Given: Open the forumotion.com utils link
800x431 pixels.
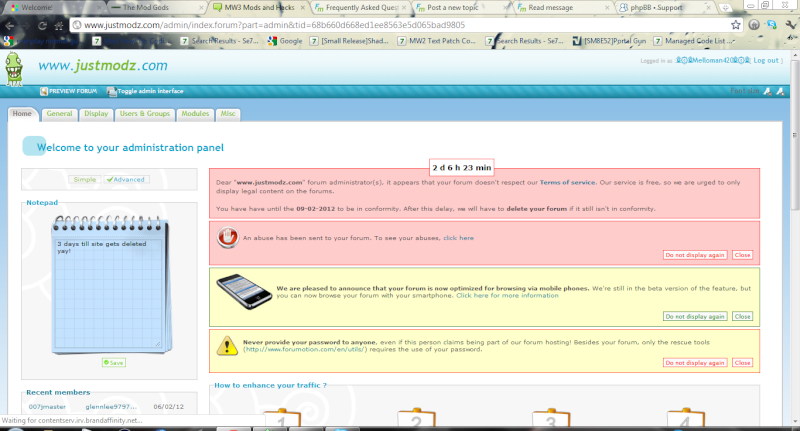Looking at the screenshot, I should pos(305,349).
